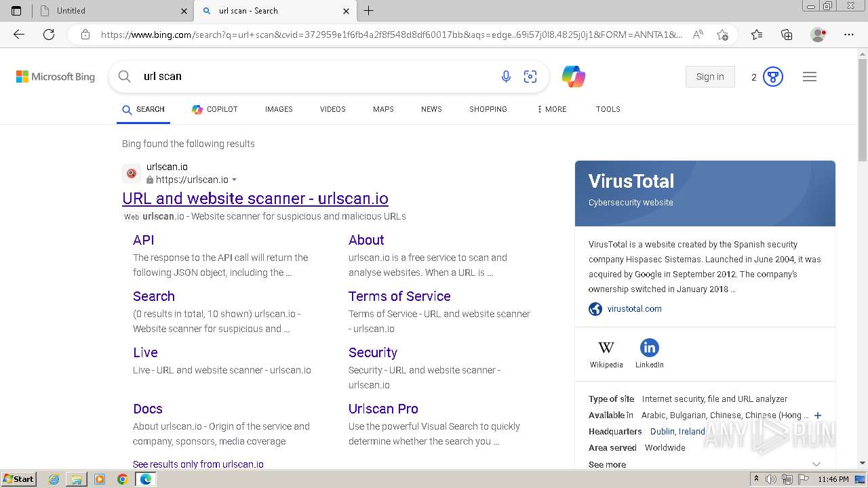Screen dimensions: 868x488
Task: Open Edge settings and more menu
Action: tap(849, 35)
